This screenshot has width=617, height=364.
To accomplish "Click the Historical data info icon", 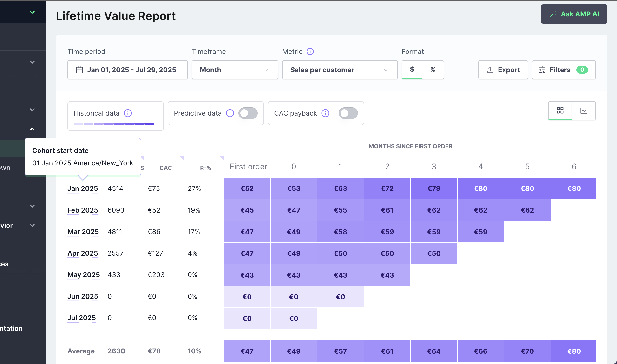I will coord(128,113).
